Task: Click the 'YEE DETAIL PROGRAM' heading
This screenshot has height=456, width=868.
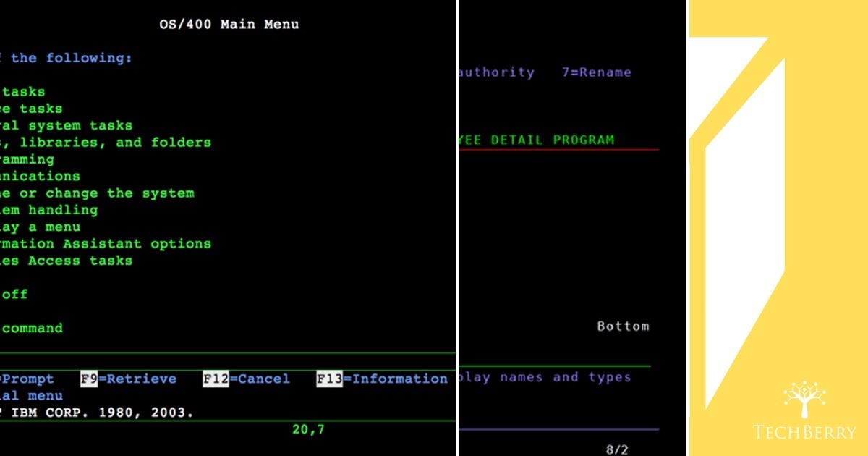Action: coord(537,140)
